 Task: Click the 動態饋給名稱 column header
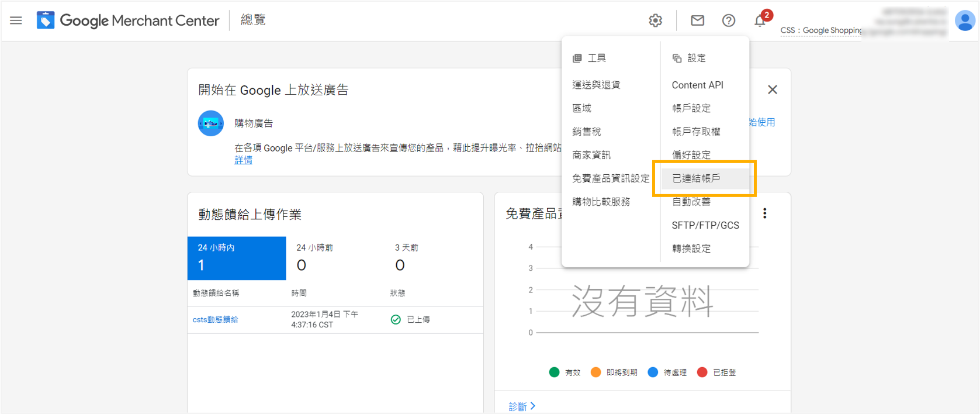[x=216, y=293]
